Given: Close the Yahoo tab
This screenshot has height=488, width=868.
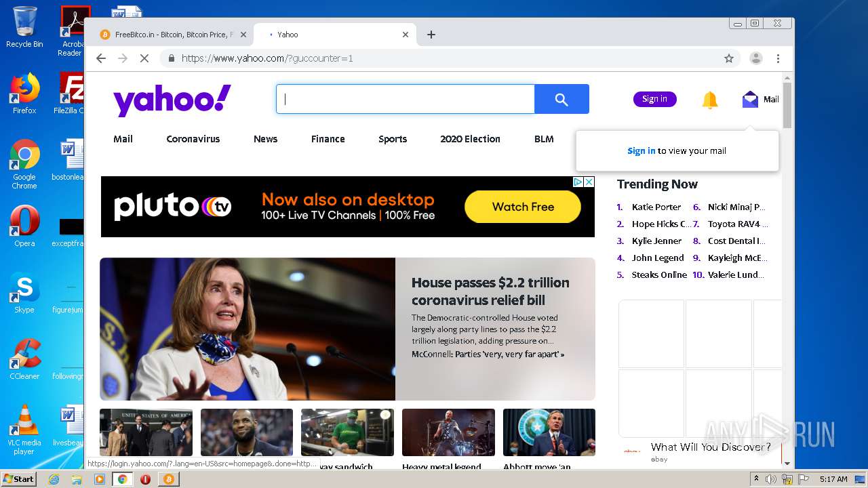Looking at the screenshot, I should point(406,35).
